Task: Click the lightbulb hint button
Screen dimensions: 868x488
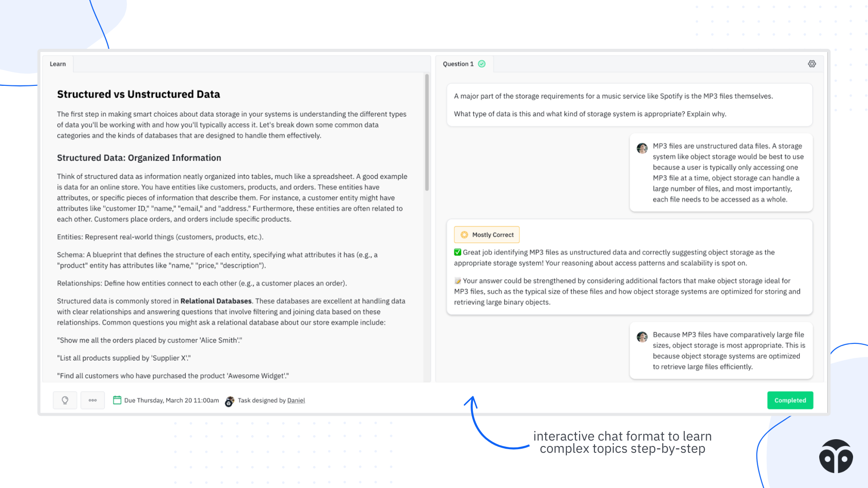Action: pos(65,400)
